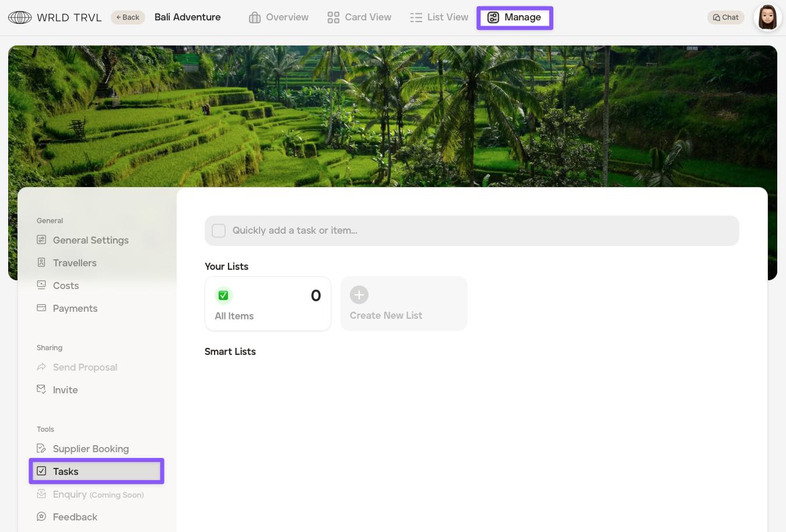
Task: Click the Travellers sidebar icon
Action: (x=41, y=263)
